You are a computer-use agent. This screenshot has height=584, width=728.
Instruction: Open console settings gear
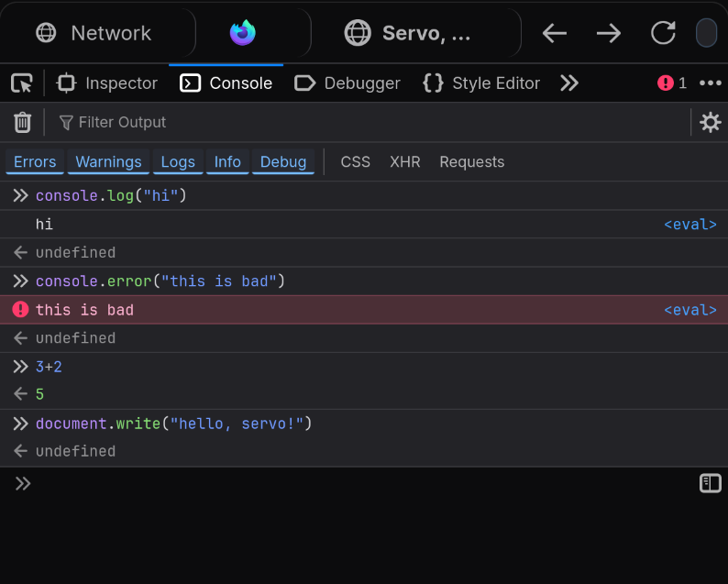tap(710, 122)
